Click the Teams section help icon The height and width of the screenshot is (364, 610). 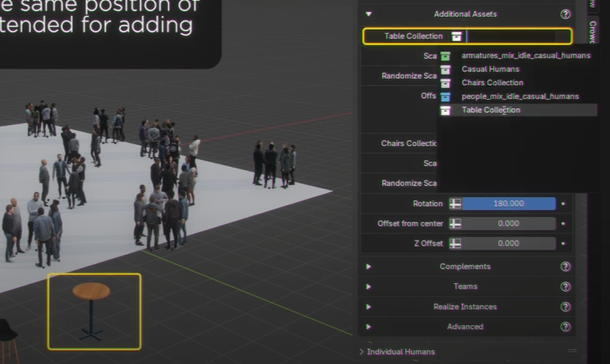(565, 286)
